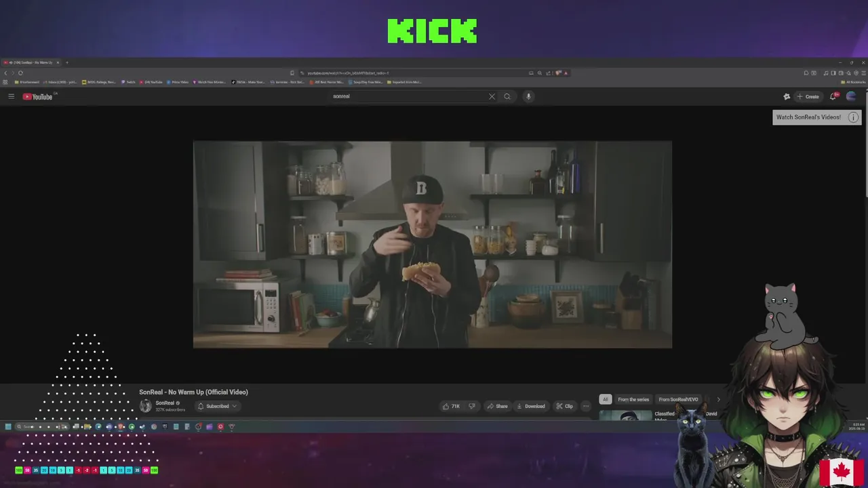Open SonReal channel avatar
Screen dimensions: 868x488
145,406
